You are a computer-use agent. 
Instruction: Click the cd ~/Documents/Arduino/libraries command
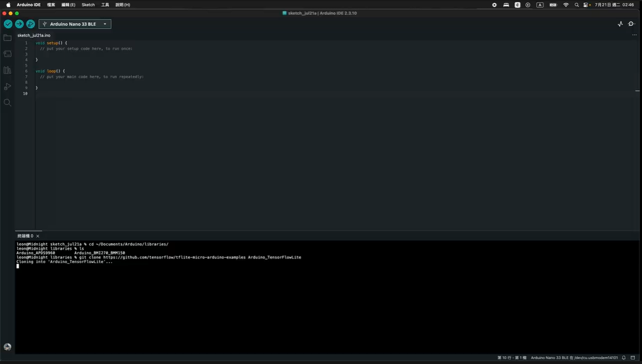point(128,244)
